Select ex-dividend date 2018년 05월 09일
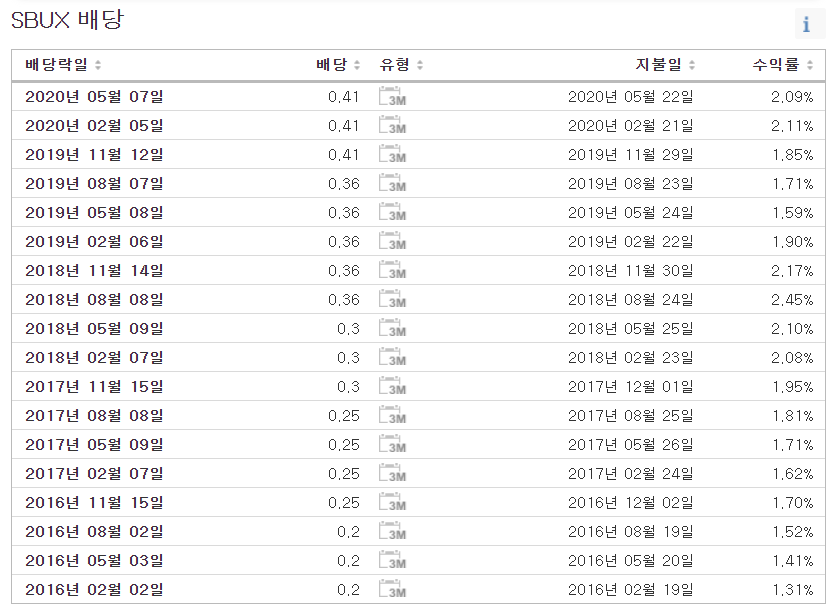Viewport: 836px width, 612px height. [94, 328]
